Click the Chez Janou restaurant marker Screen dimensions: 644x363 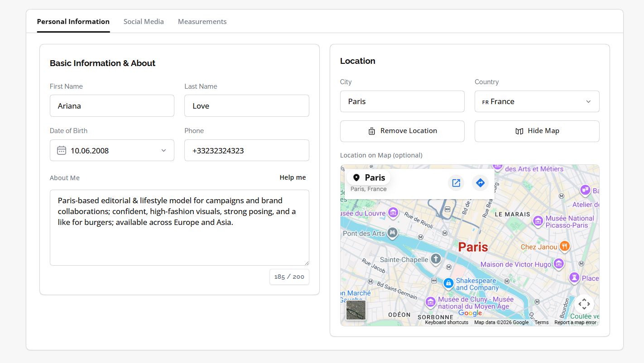[564, 246]
